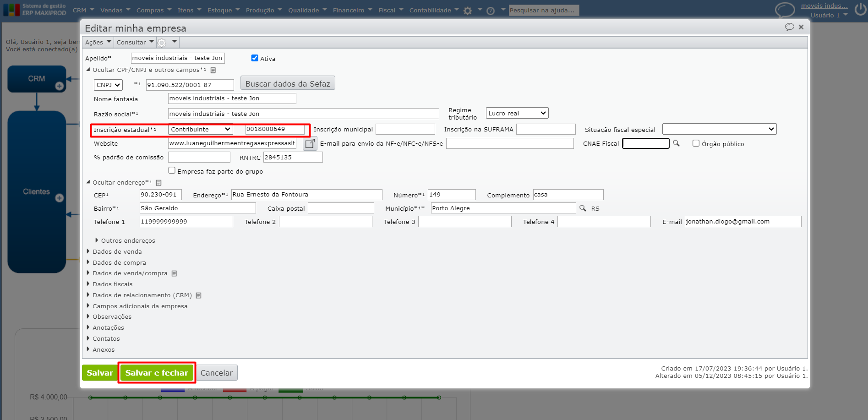
Task: Open note icon beside Dados de venda/compra
Action: 174,273
